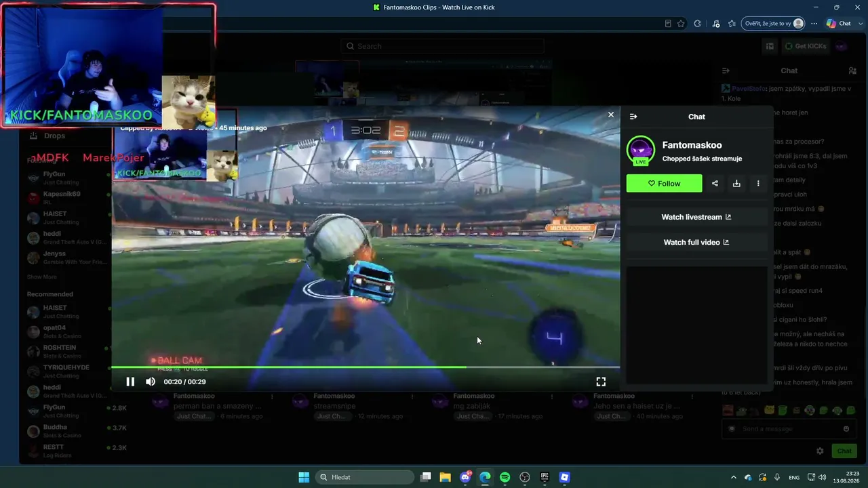Open Get KICKs button

pyautogui.click(x=805, y=46)
